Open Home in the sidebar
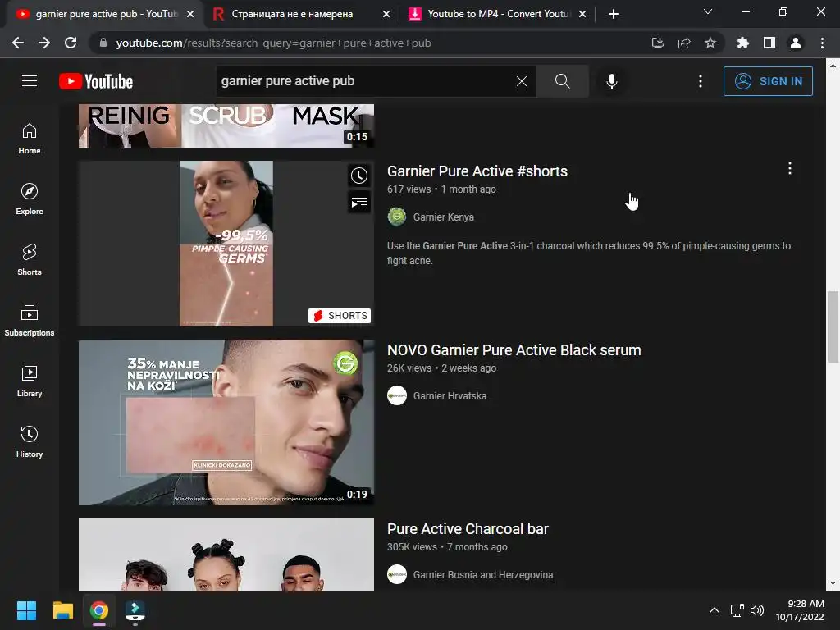Image resolution: width=840 pixels, height=630 pixels. click(30, 139)
